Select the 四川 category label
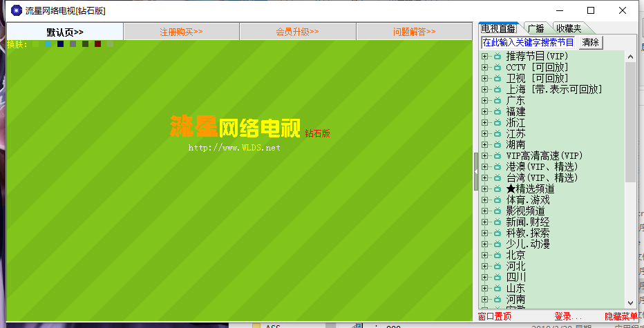The width and height of the screenshot is (644, 328). click(516, 277)
